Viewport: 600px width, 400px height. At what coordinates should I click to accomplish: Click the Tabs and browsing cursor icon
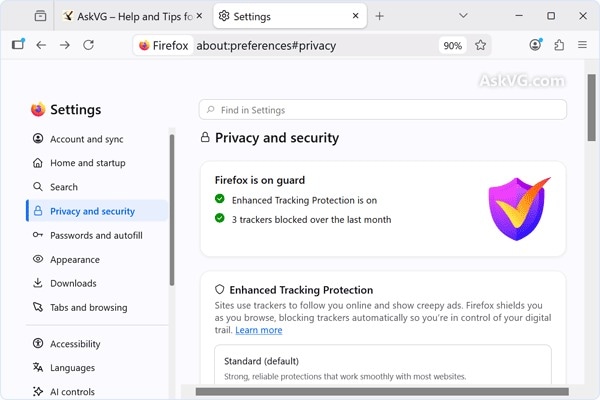click(38, 307)
